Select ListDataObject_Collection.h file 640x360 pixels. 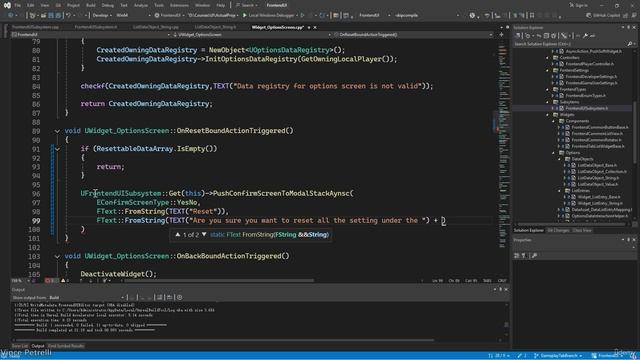point(602,172)
